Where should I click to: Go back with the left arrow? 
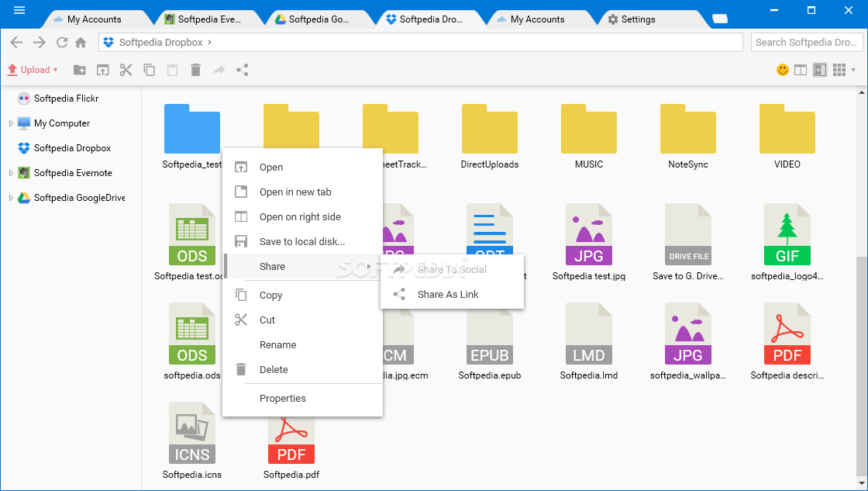tap(16, 42)
